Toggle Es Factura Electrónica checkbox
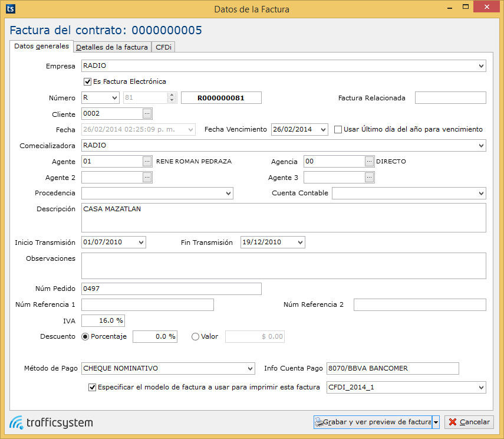Image resolution: width=504 pixels, height=439 pixels. point(87,82)
